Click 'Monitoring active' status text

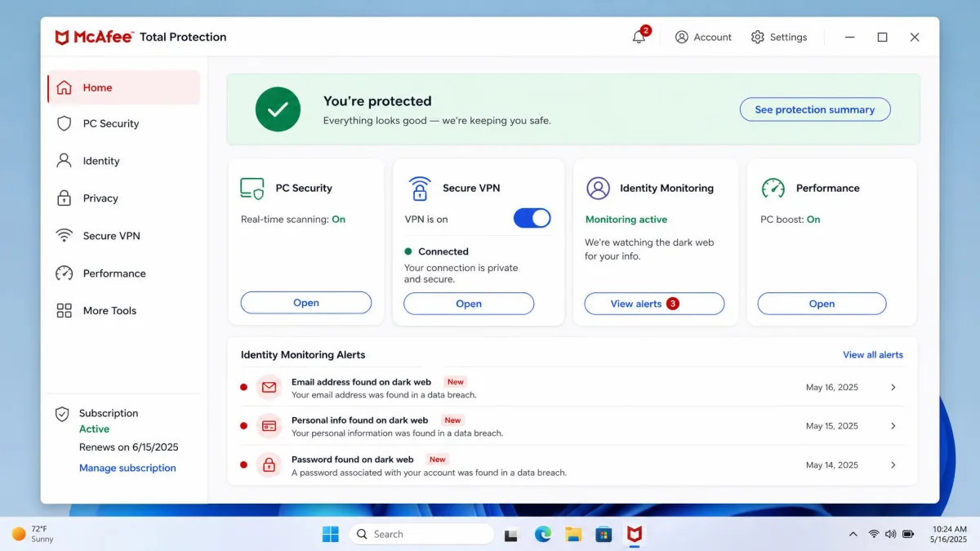626,220
